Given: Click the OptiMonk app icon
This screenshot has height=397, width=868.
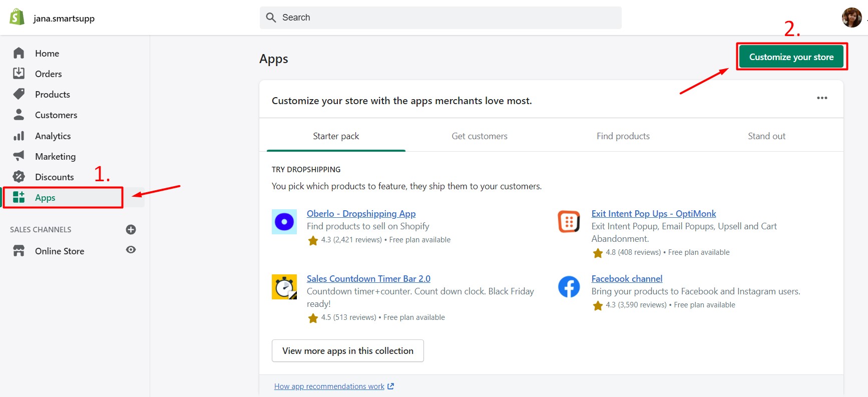Looking at the screenshot, I should 569,222.
